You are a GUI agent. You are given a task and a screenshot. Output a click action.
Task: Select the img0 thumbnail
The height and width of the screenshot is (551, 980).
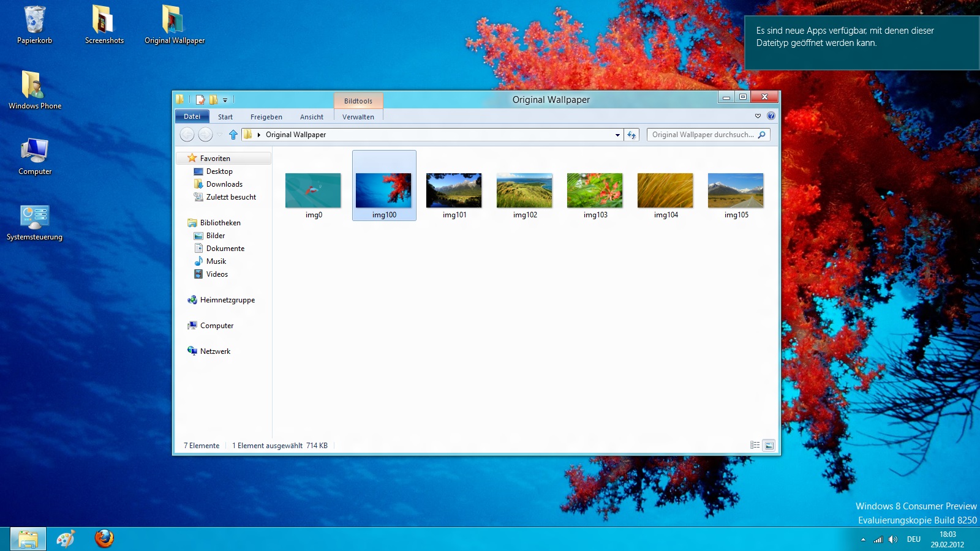pyautogui.click(x=314, y=191)
